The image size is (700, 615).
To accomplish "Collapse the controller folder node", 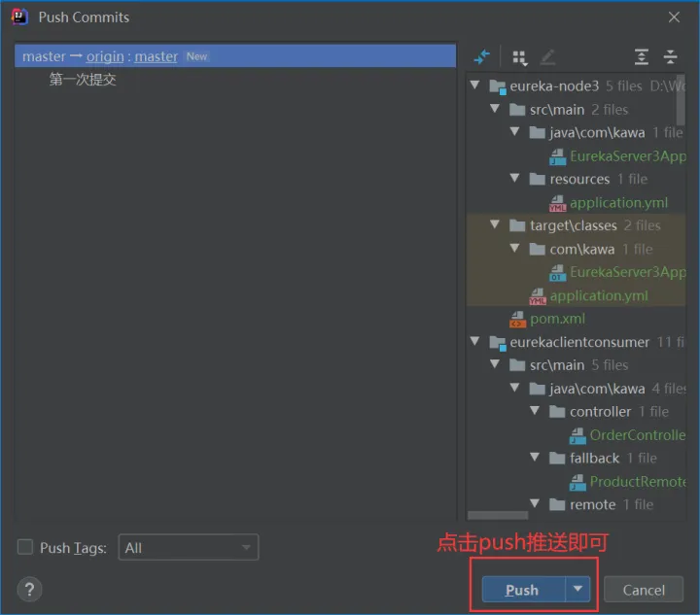I will tap(535, 410).
